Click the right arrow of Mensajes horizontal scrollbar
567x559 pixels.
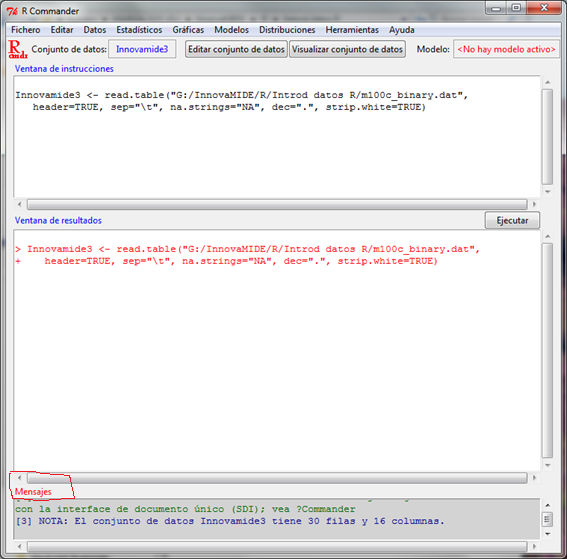tap(534, 546)
